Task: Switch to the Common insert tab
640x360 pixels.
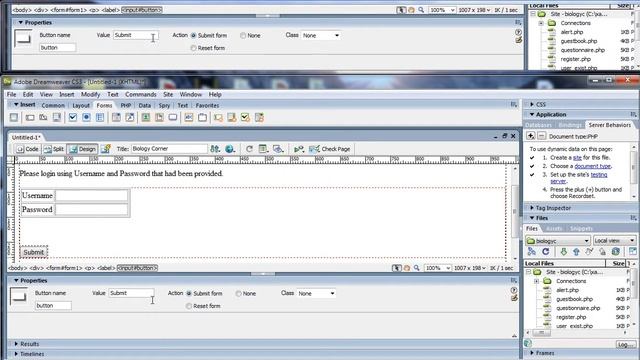Action: (x=53, y=105)
